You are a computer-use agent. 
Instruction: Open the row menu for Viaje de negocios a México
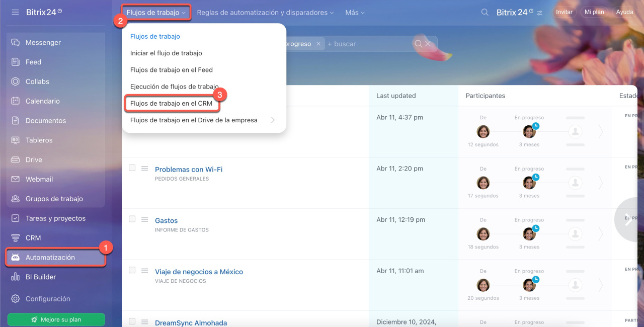[144, 271]
